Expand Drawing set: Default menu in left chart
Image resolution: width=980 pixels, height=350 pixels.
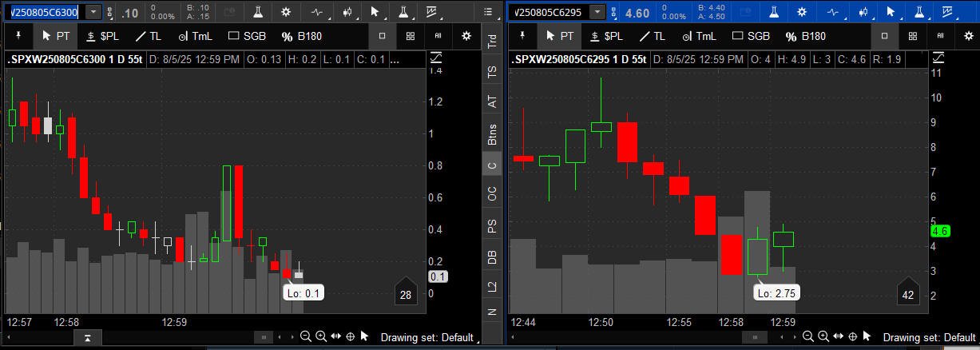pyautogui.click(x=427, y=338)
